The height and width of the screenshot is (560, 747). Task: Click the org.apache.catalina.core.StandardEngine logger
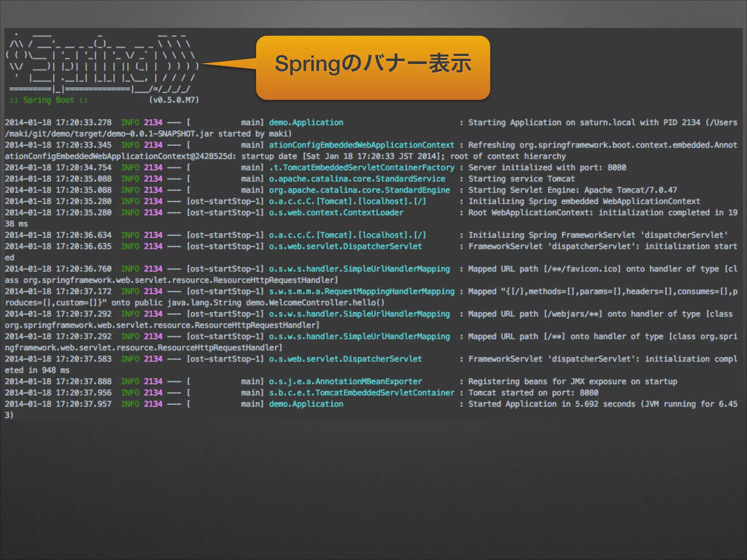tap(359, 190)
